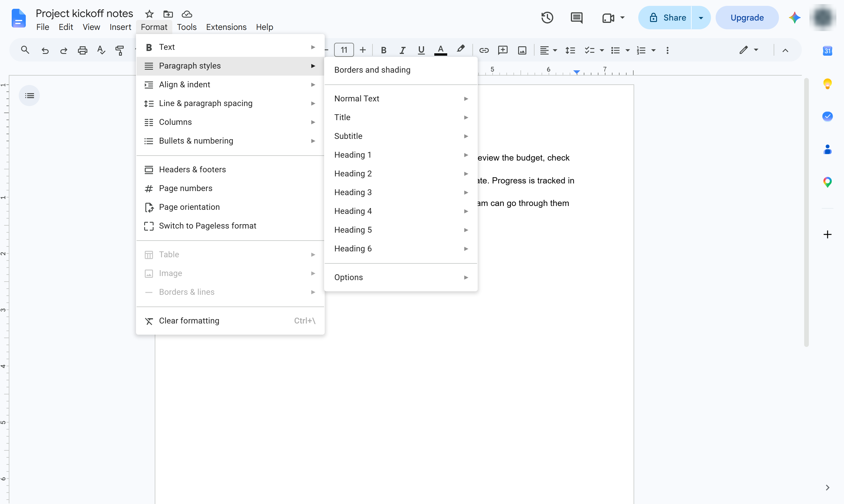Choose Page orientation menu item

[x=230, y=207]
